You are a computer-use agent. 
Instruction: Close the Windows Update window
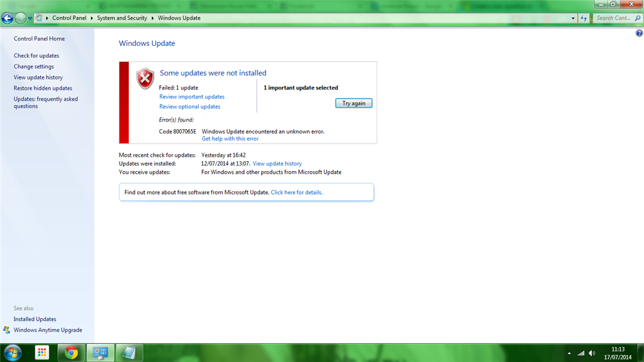point(631,4)
